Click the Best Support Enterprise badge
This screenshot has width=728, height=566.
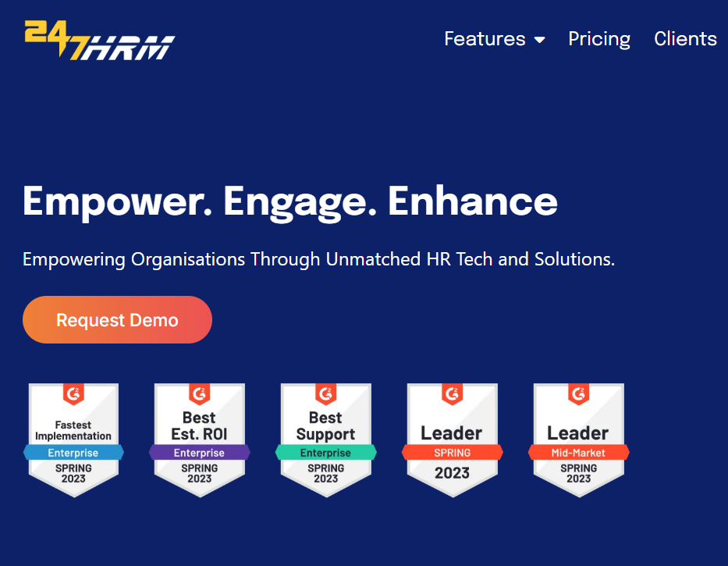[326, 440]
